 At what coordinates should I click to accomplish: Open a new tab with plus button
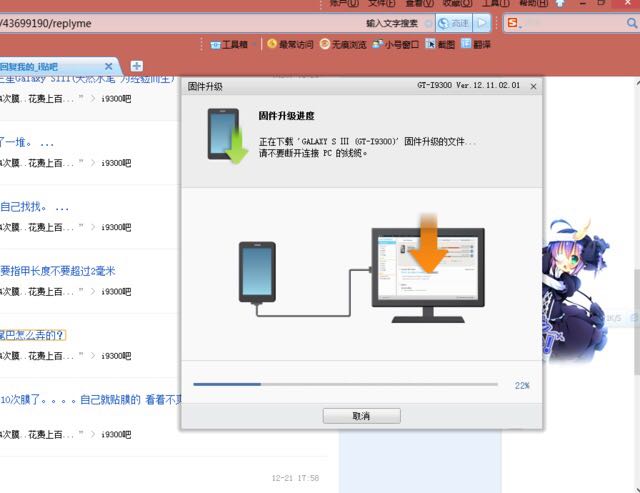[x=137, y=66]
